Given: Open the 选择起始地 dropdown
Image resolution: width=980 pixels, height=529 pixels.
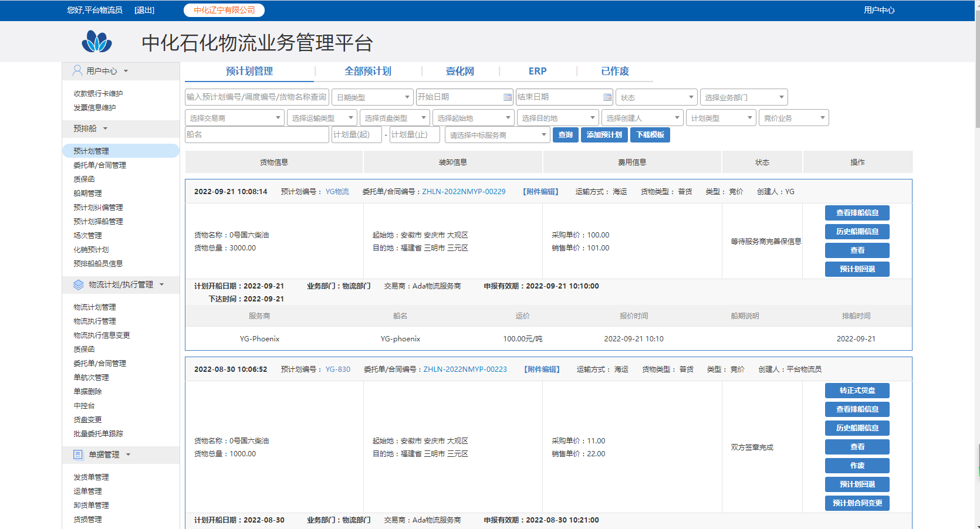Looking at the screenshot, I should (x=474, y=118).
